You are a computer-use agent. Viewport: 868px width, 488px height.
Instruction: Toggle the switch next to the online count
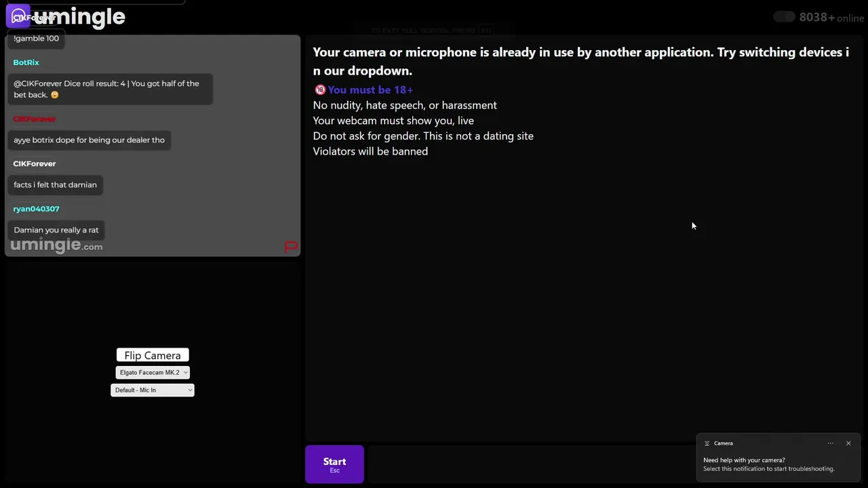coord(784,17)
